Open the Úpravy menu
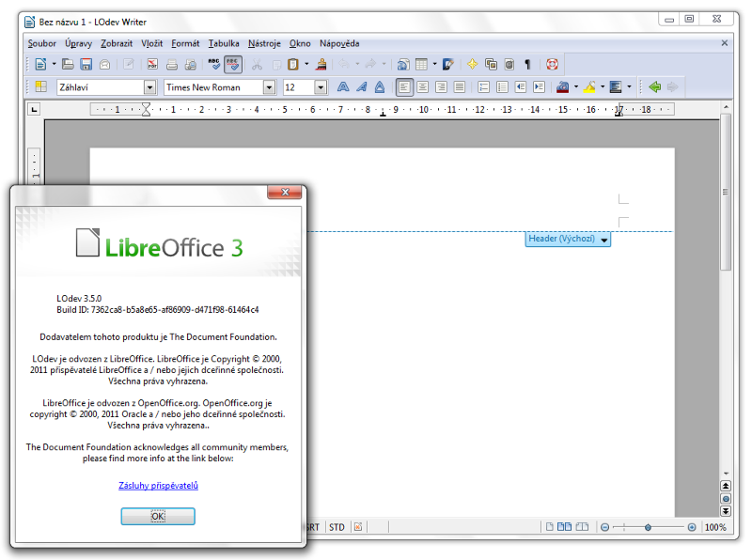752x560 pixels. pyautogui.click(x=78, y=43)
